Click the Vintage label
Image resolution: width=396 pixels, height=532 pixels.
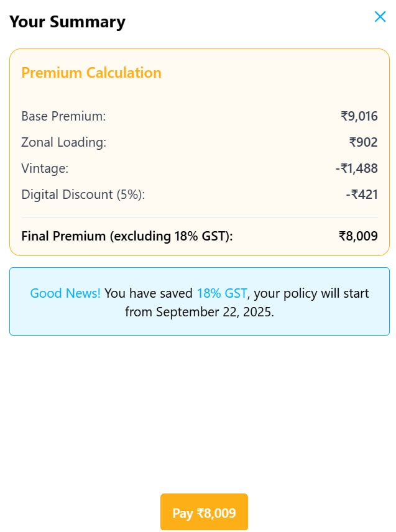click(x=45, y=168)
